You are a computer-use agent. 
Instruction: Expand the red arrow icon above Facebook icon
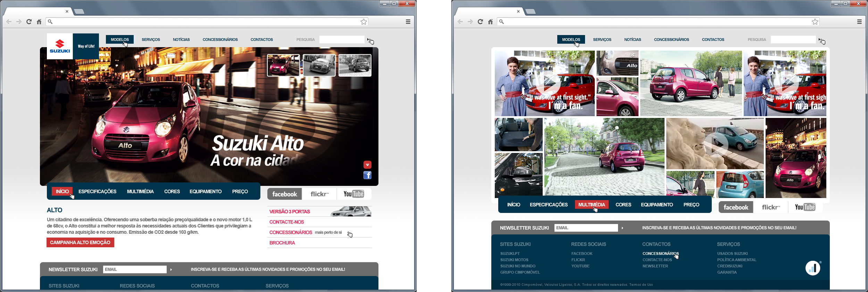[367, 165]
